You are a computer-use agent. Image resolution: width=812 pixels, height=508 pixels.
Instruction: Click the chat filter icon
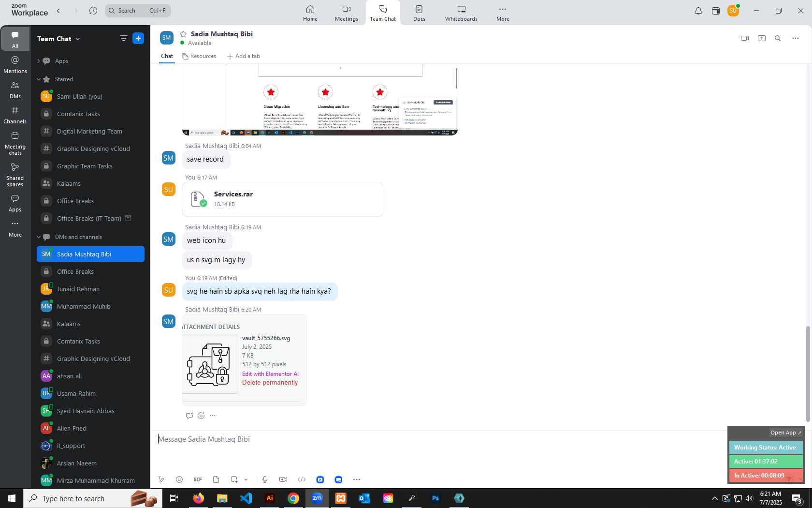tap(123, 38)
